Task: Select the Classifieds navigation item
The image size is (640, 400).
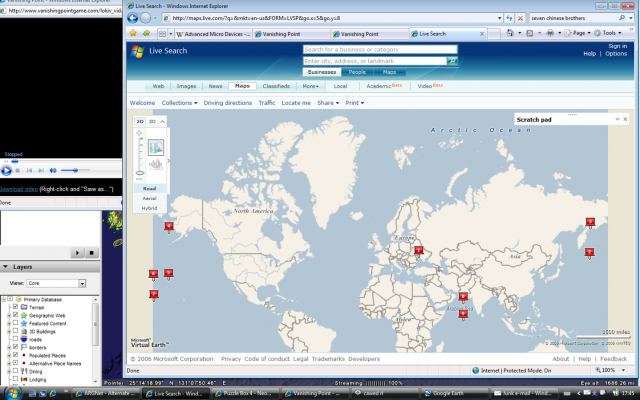Action: click(276, 86)
